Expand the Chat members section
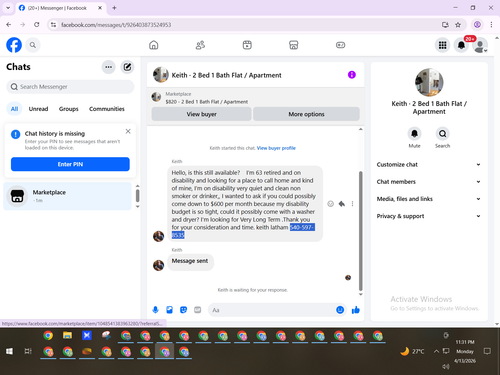Viewport: 500px width, 375px height. 429,182
